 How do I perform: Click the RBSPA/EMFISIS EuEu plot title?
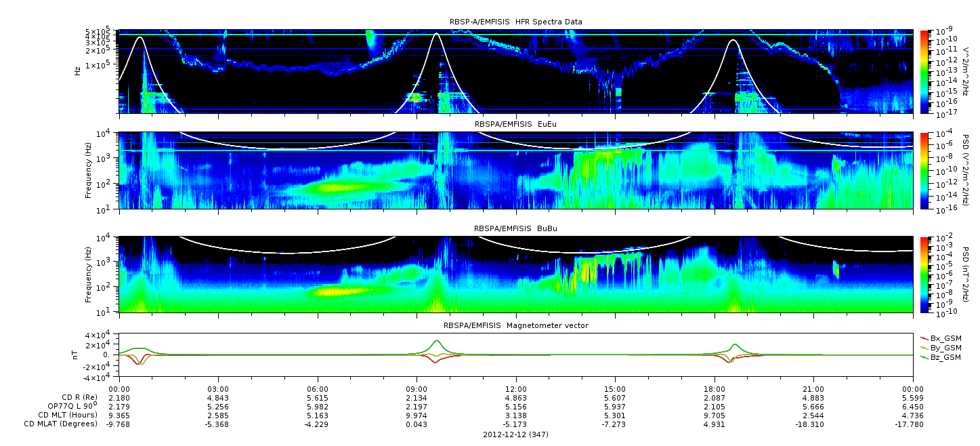coord(515,124)
